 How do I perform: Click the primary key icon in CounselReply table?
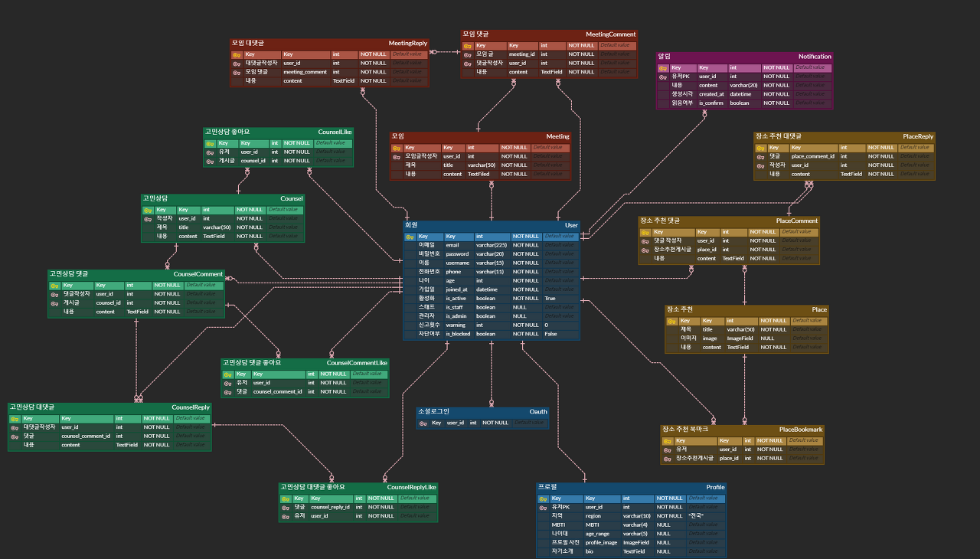click(x=15, y=418)
